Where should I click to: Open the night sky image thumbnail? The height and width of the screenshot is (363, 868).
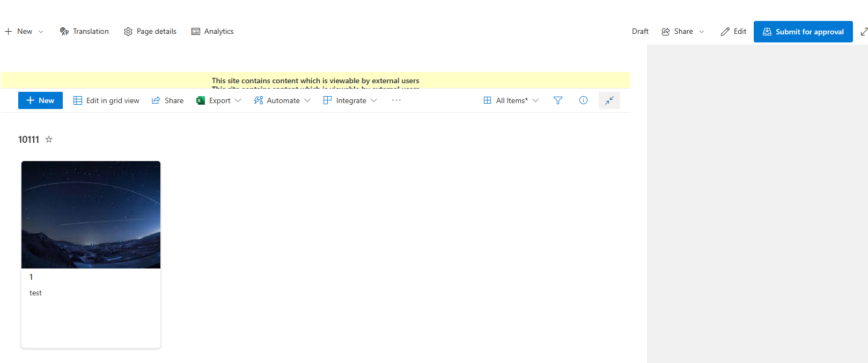pos(91,215)
